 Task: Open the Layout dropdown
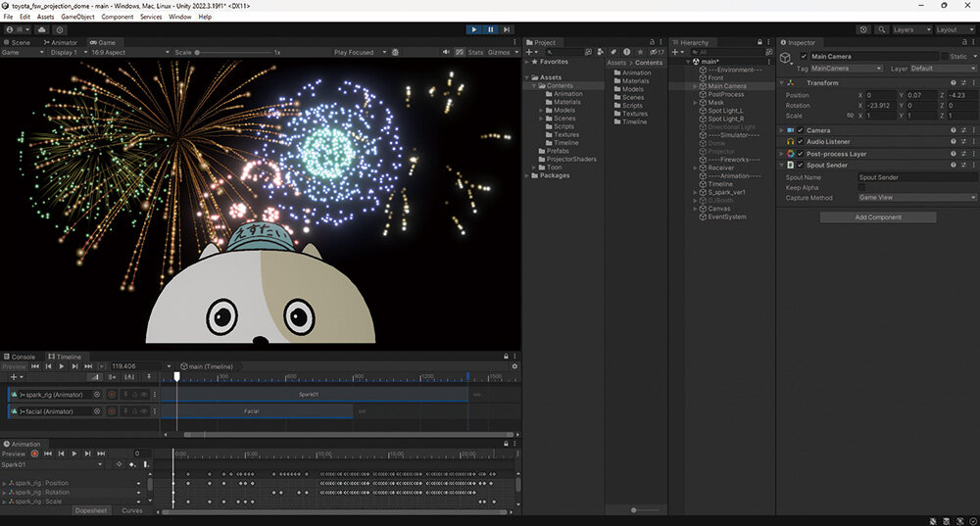click(952, 29)
